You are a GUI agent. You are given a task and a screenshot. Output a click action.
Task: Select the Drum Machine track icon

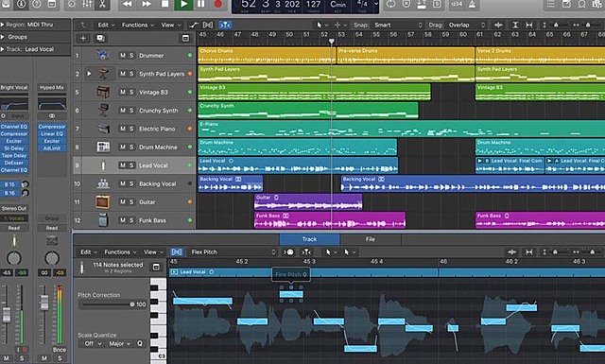(103, 147)
